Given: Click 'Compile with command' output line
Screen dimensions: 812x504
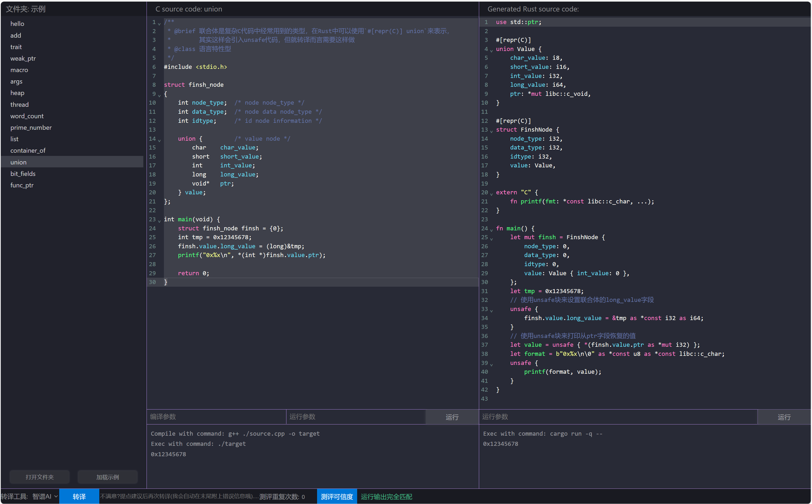Looking at the screenshot, I should (x=235, y=433).
